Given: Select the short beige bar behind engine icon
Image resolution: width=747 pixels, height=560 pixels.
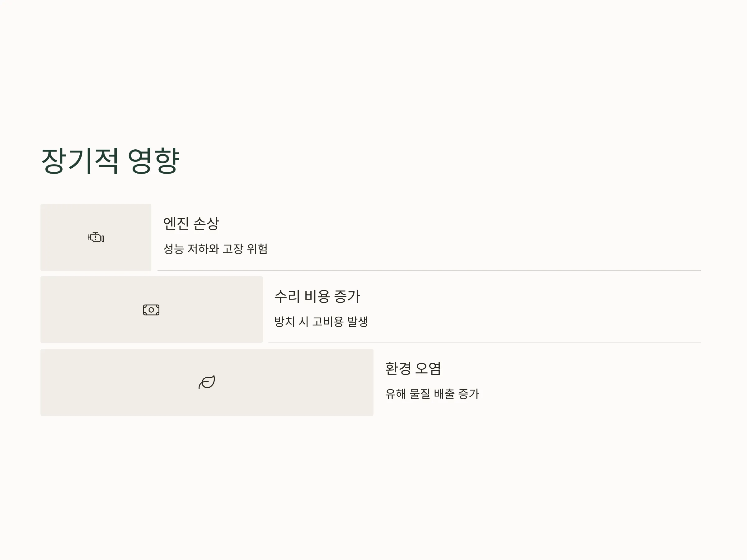Looking at the screenshot, I should [x=96, y=237].
